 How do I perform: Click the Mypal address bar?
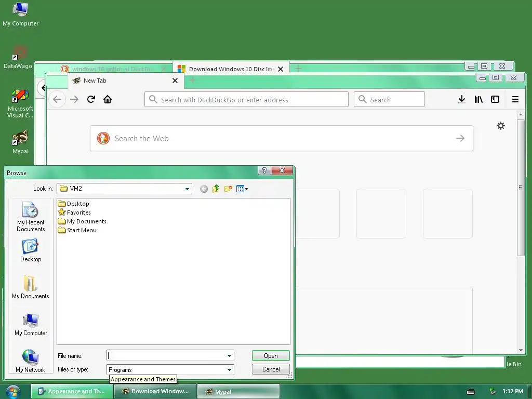246,99
